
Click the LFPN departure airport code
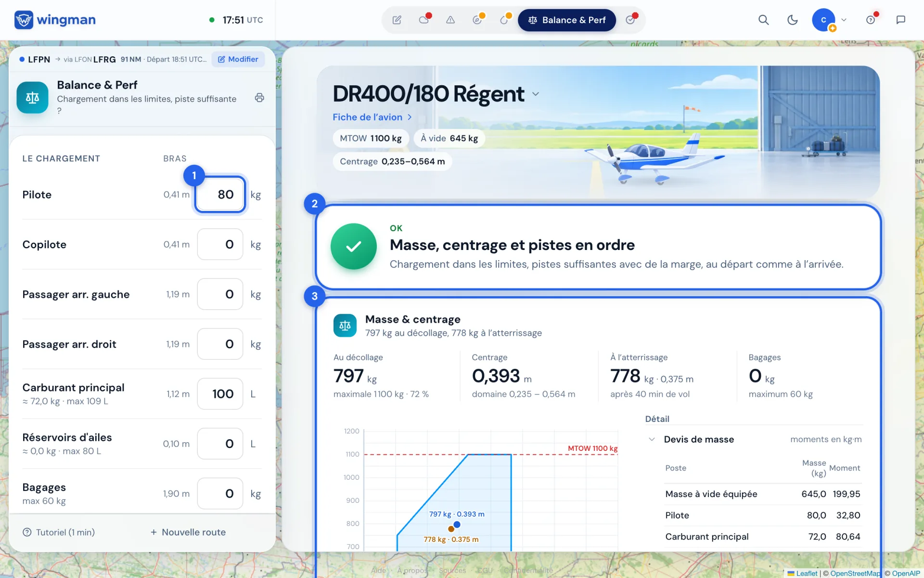(x=39, y=59)
